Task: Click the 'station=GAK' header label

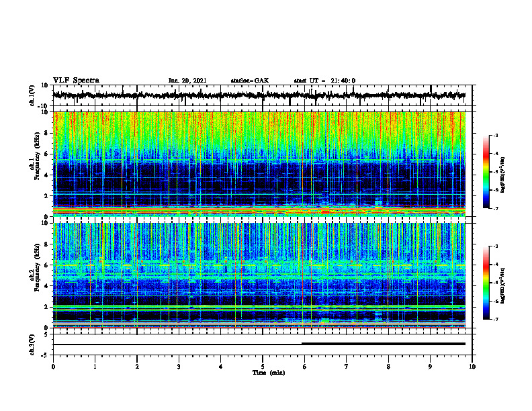Action: point(250,81)
